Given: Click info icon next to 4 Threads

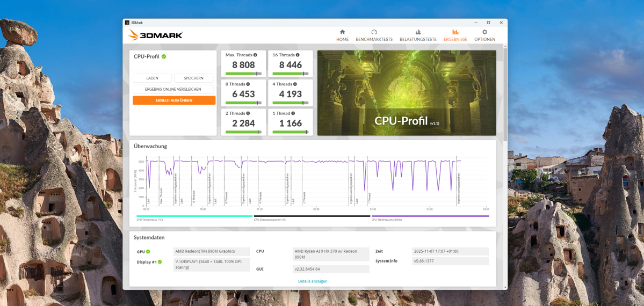Looking at the screenshot, I should (x=294, y=84).
